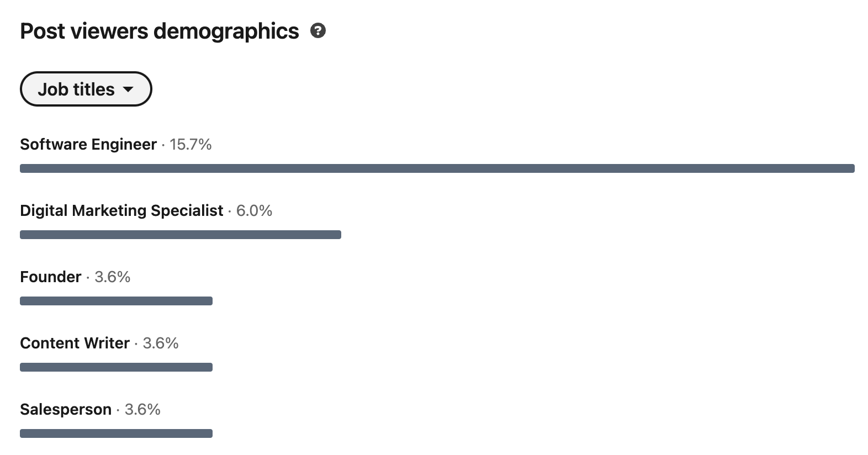The width and height of the screenshot is (868, 455).
Task: Click the Software Engineer progress bar
Action: (437, 168)
